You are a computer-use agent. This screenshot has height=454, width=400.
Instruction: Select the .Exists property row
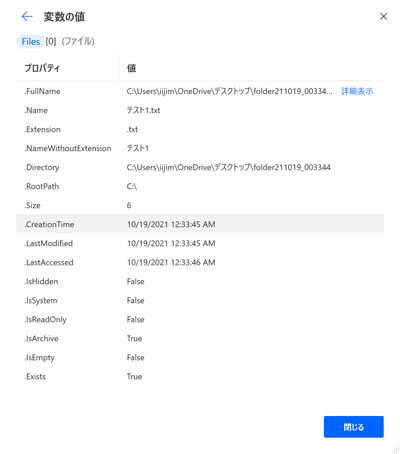click(x=200, y=376)
